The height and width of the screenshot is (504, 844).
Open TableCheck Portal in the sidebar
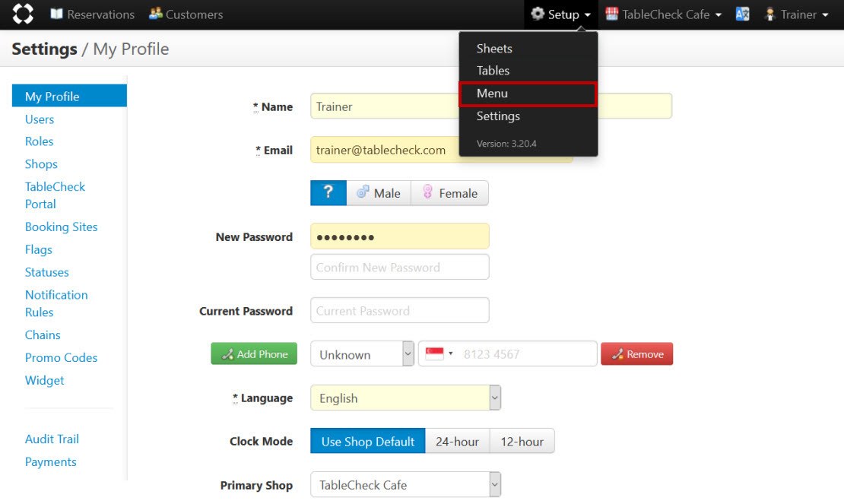coord(55,195)
